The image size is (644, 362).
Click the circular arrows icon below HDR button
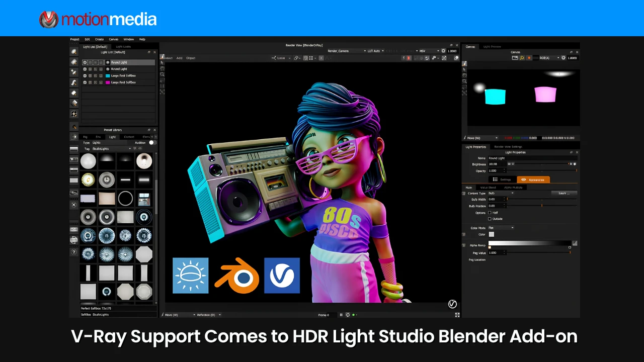[x=74, y=239]
